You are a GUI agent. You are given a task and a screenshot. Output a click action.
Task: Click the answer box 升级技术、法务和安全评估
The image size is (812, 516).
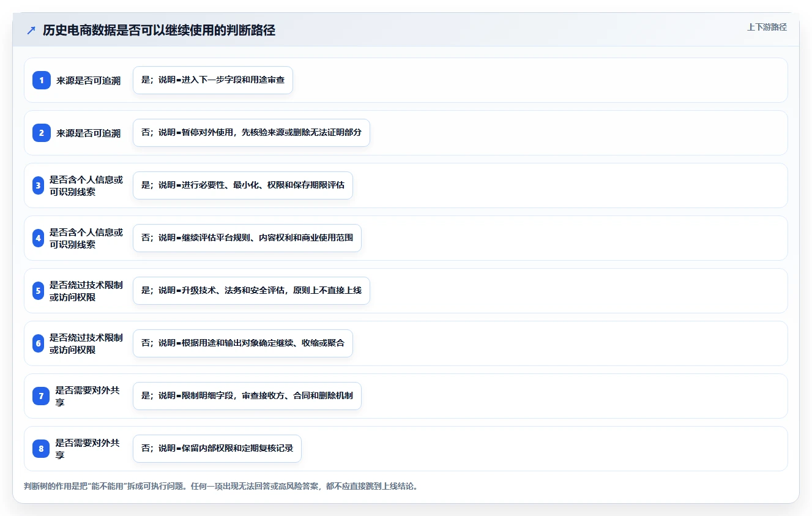tap(251, 291)
